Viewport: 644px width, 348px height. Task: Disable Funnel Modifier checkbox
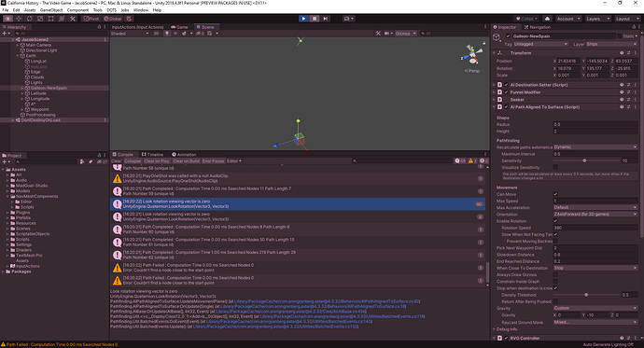click(506, 92)
